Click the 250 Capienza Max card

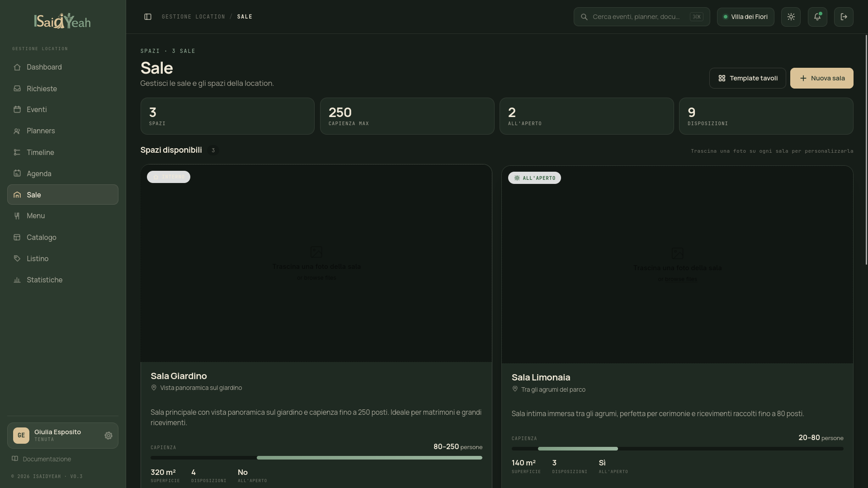[407, 116]
